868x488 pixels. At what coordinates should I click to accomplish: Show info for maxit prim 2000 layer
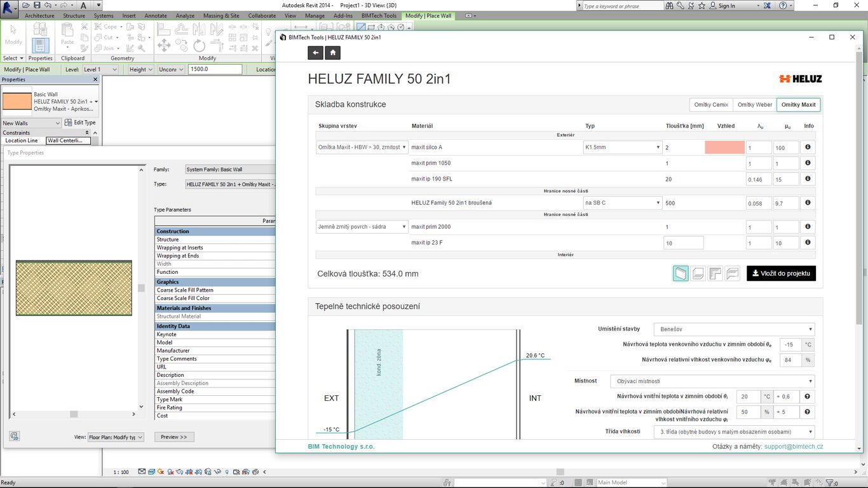[808, 226]
